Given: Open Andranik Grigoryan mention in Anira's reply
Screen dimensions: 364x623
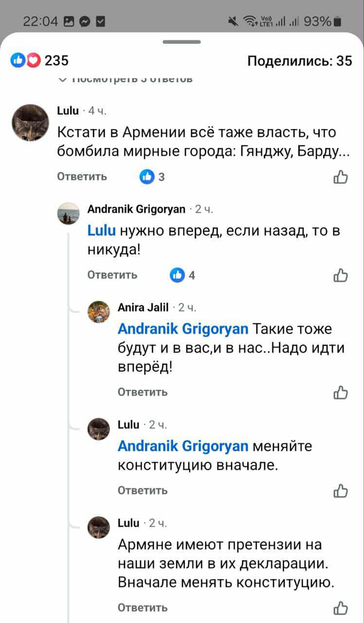Looking at the screenshot, I should pyautogui.click(x=183, y=329).
